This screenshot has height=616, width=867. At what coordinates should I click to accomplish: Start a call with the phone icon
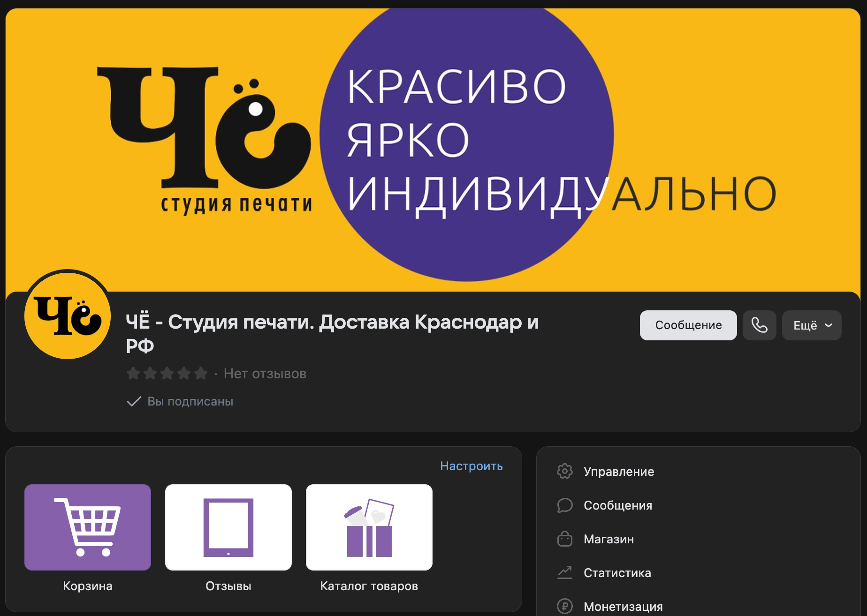[759, 325]
